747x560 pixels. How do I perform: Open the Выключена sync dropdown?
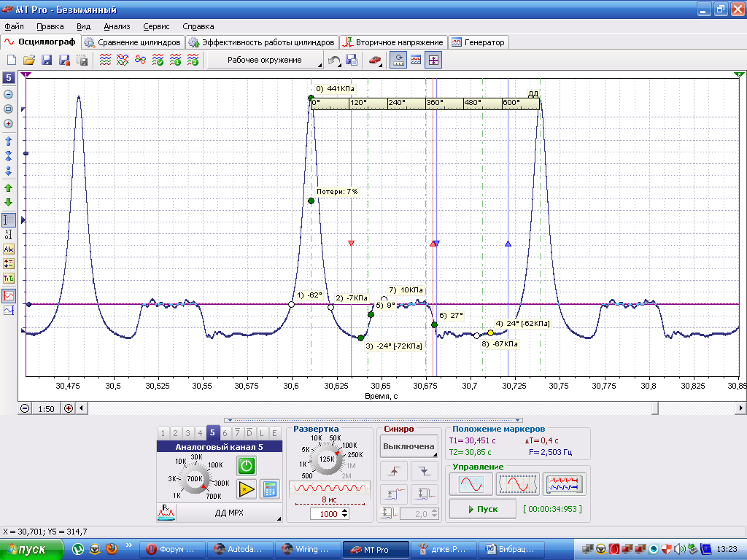coord(409,447)
